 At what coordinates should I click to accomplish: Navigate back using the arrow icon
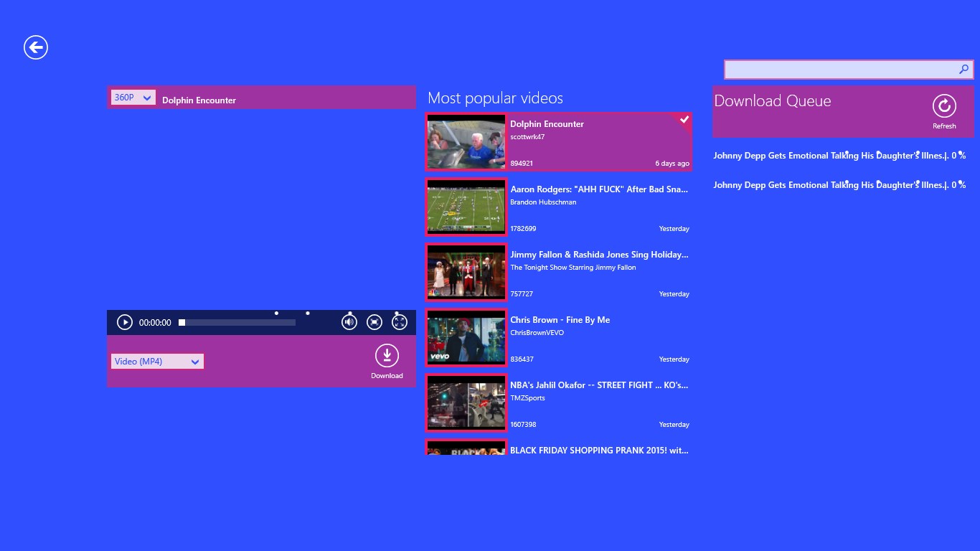[35, 47]
